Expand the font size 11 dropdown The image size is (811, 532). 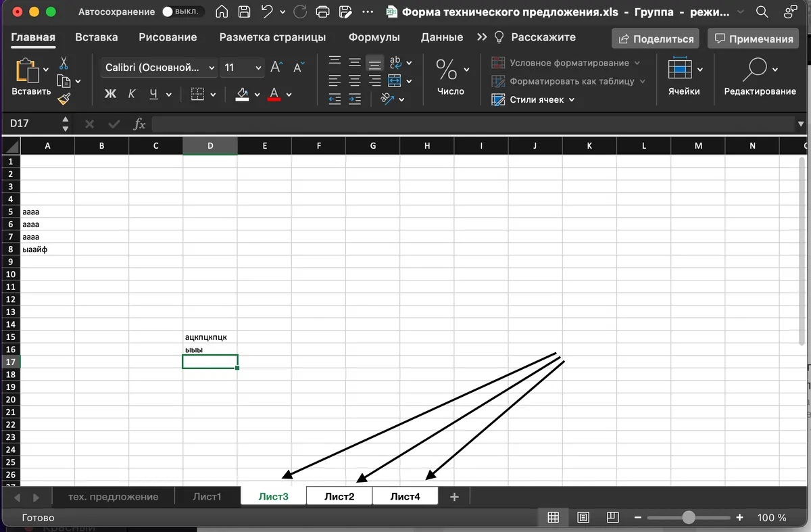pos(243,68)
